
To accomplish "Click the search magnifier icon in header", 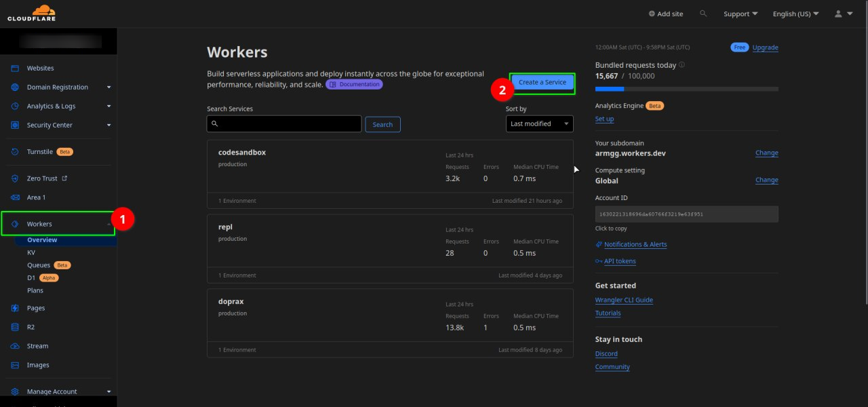I will point(703,14).
